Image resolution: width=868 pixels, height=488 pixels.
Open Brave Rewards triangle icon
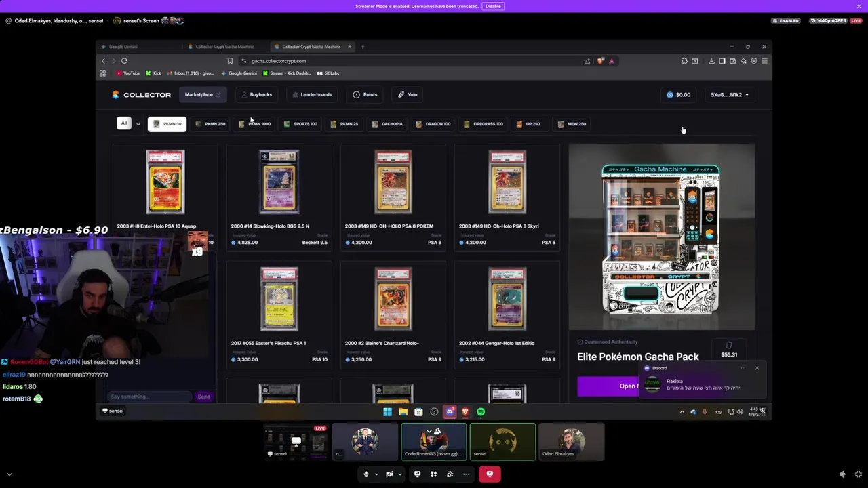click(x=611, y=61)
